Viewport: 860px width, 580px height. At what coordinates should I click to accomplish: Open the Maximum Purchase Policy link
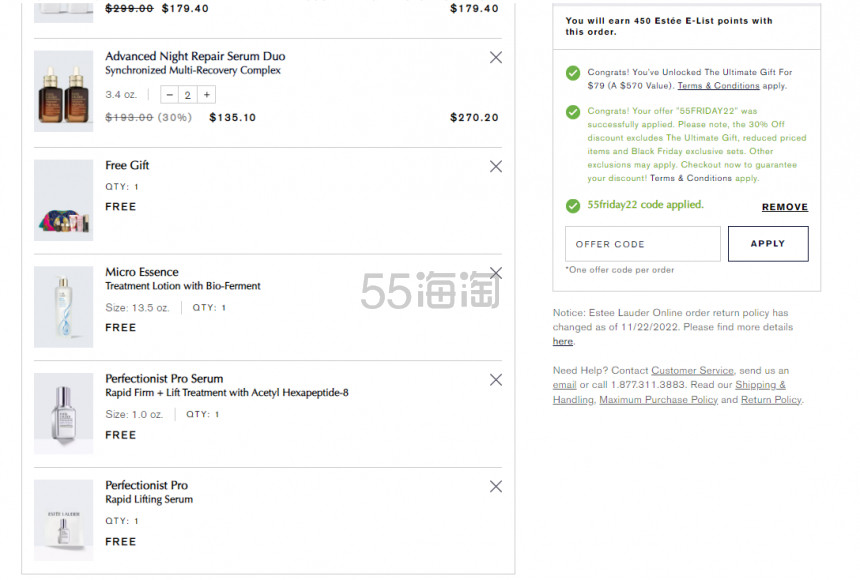(x=658, y=399)
